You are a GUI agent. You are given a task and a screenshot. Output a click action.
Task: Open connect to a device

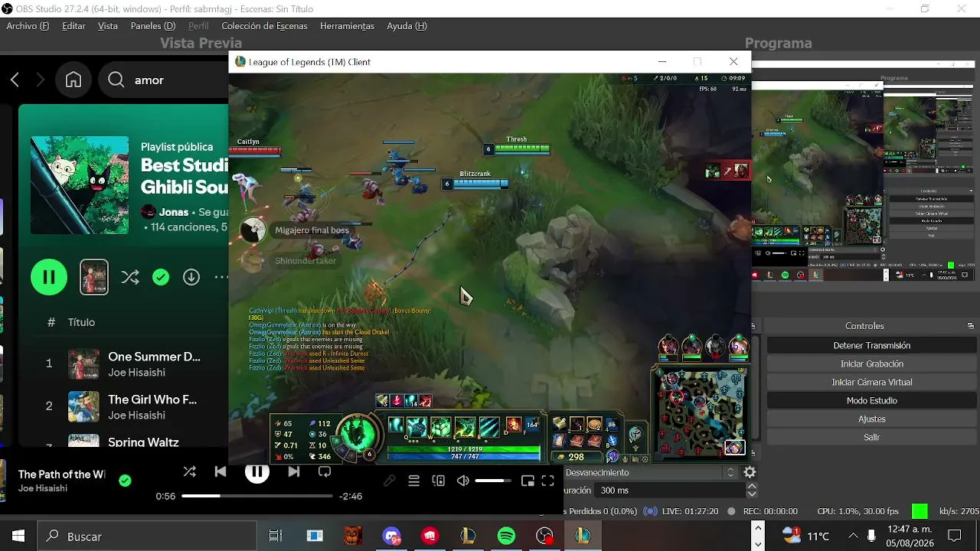tap(438, 481)
